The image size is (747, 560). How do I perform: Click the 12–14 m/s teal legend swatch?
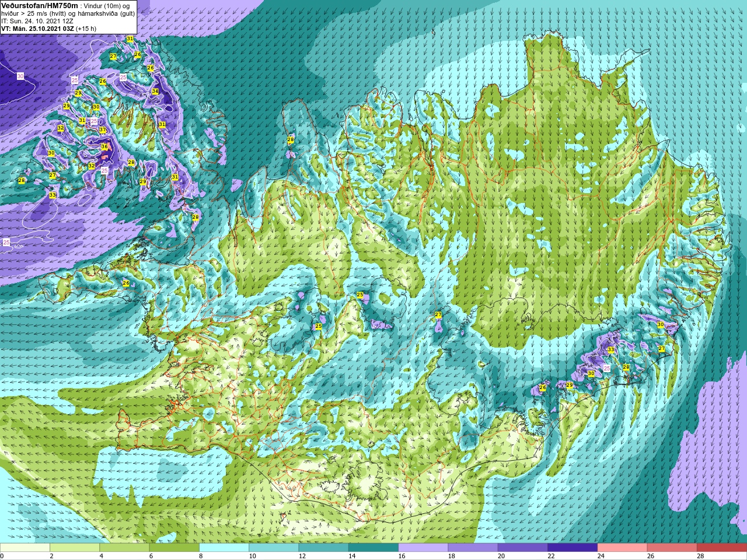click(323, 548)
